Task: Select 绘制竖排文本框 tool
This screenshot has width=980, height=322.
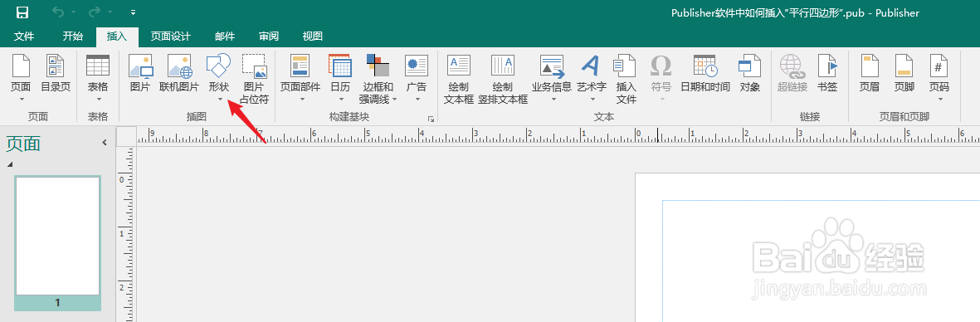Action: 503,78
